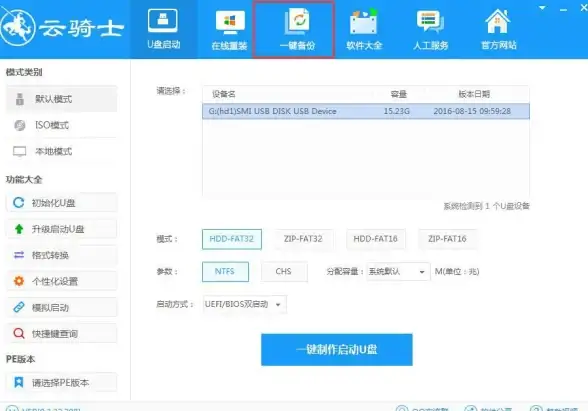
Task: Click the 模式类别 section heading
Action: pyautogui.click(x=24, y=72)
